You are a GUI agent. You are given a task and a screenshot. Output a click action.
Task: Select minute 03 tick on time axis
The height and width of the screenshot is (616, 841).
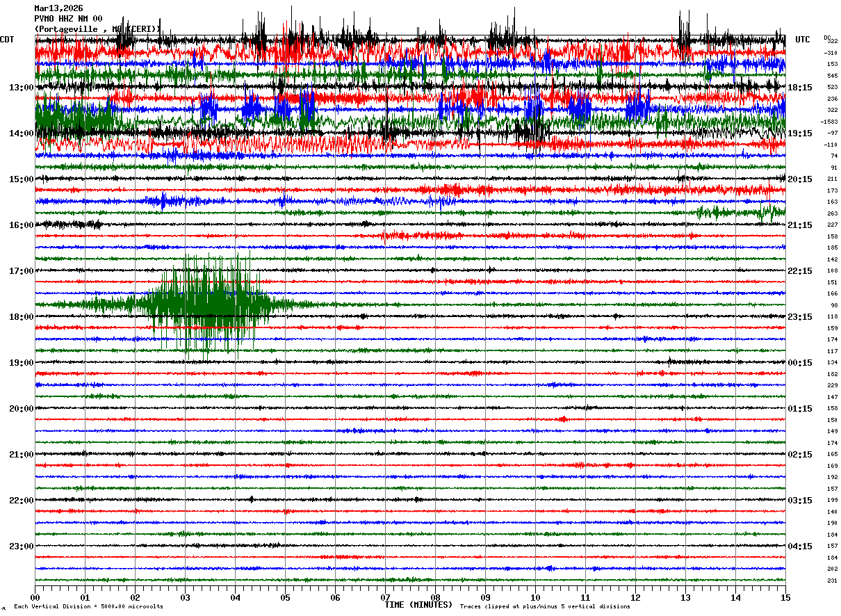click(x=186, y=597)
